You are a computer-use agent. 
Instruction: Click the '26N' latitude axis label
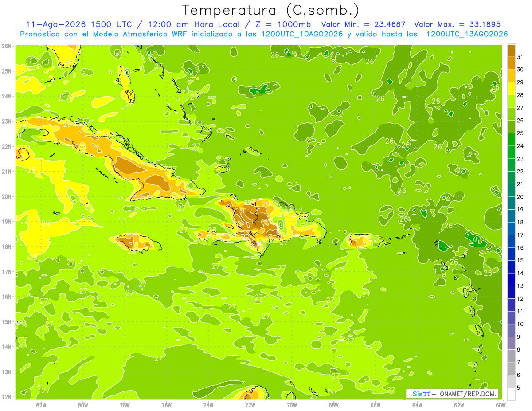(7, 46)
